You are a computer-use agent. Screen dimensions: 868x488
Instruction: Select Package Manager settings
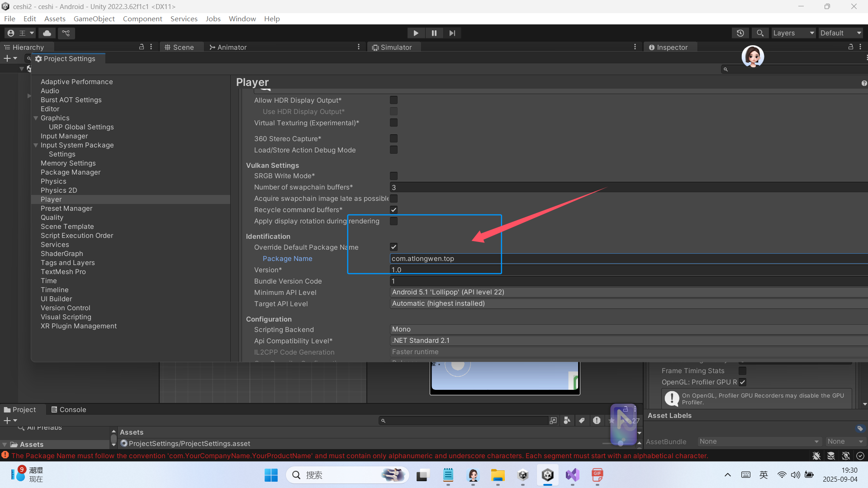(x=71, y=172)
